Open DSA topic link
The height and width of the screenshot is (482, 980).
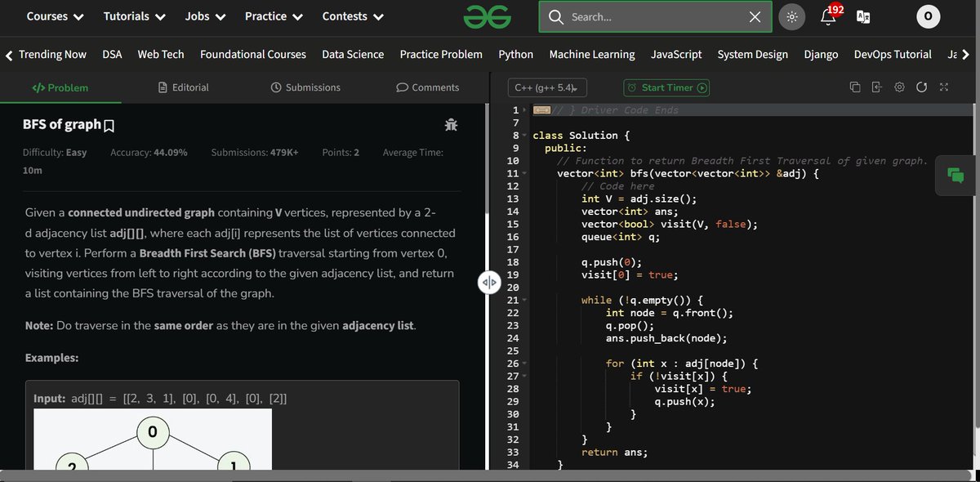click(112, 54)
